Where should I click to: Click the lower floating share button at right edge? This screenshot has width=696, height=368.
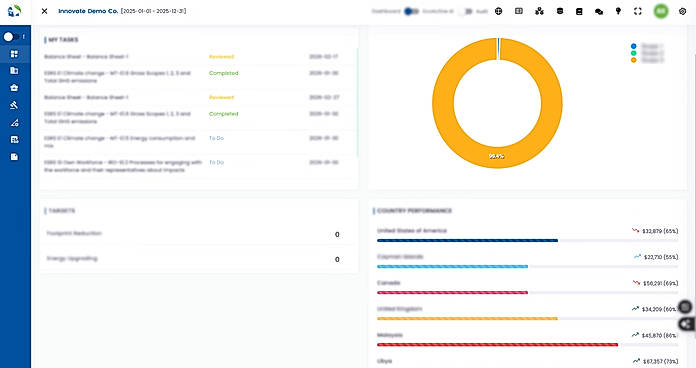pyautogui.click(x=687, y=324)
